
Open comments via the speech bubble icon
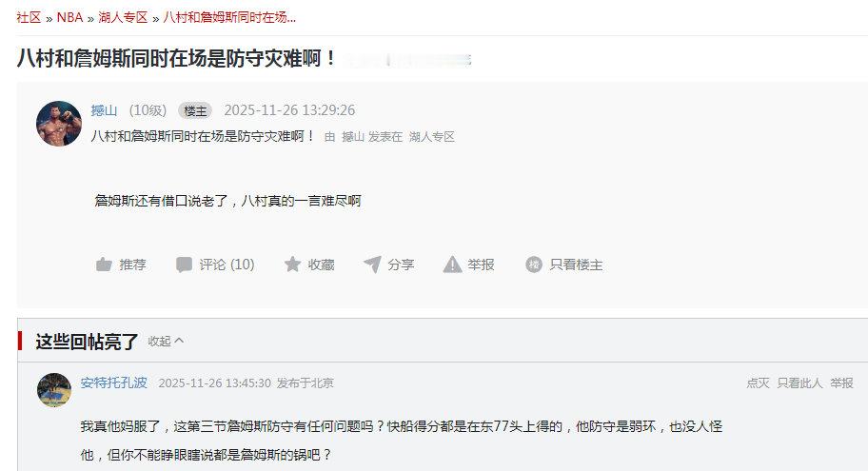(184, 265)
